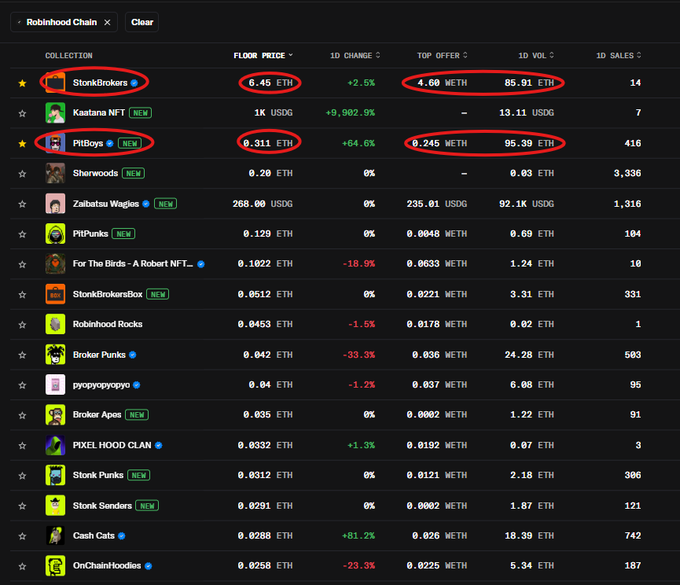Sort by Top Offer column header
This screenshot has height=585, width=680.
[442, 56]
